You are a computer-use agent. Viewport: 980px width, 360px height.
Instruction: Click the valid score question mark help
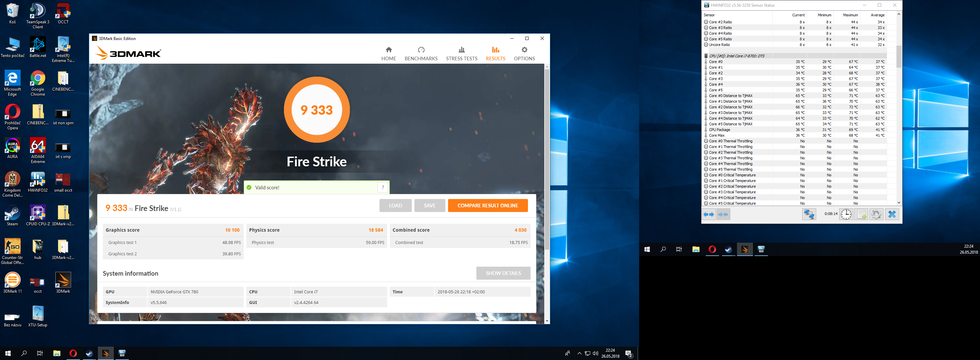[x=383, y=187]
